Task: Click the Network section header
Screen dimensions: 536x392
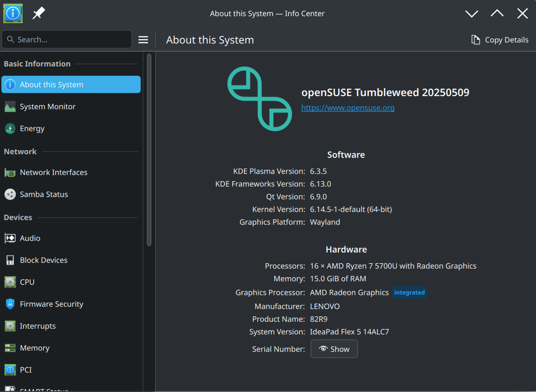Action: tap(20, 151)
